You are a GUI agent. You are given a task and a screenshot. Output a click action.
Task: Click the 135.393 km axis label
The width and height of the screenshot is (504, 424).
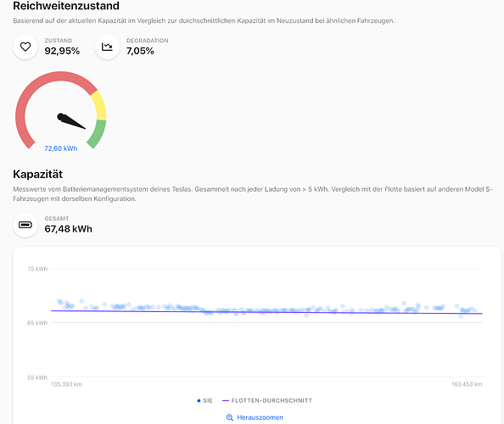tap(66, 384)
